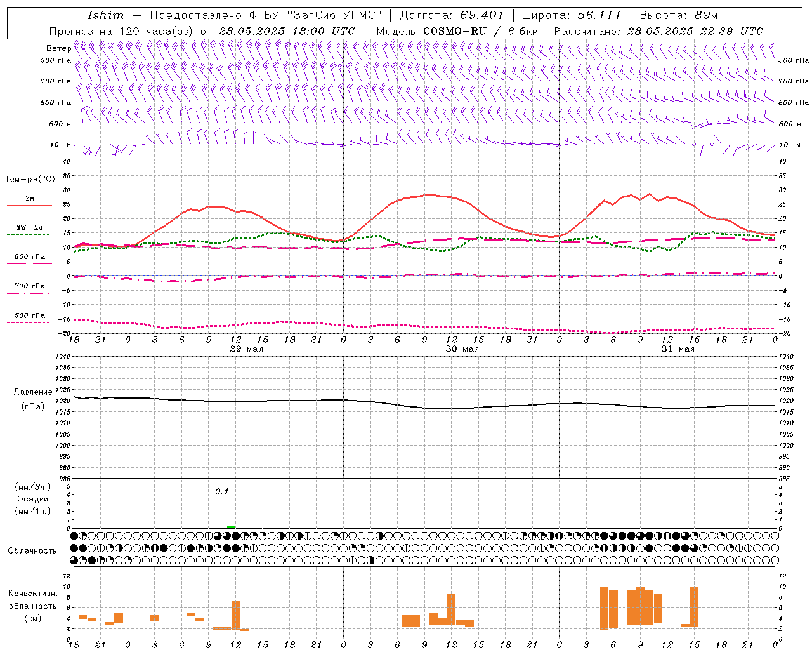This screenshot has height=650, width=812.
Task: Click the "Давление" pressure panel label
Action: coord(33,392)
